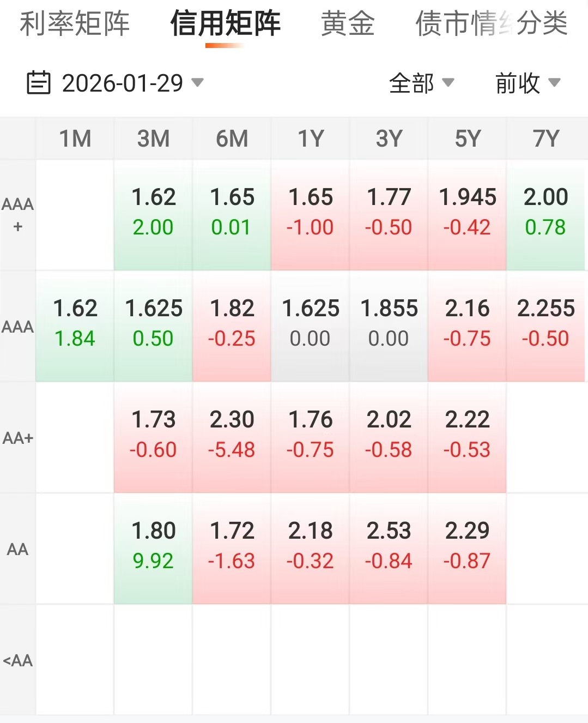Open the 2026-01-29 date dropdown arrow
Screen dimensions: 588x723
click(197, 83)
